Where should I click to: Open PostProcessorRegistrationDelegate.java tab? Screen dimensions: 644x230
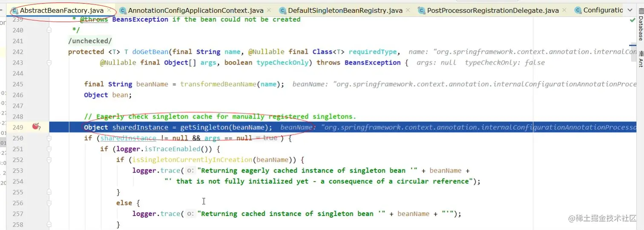[x=493, y=10]
